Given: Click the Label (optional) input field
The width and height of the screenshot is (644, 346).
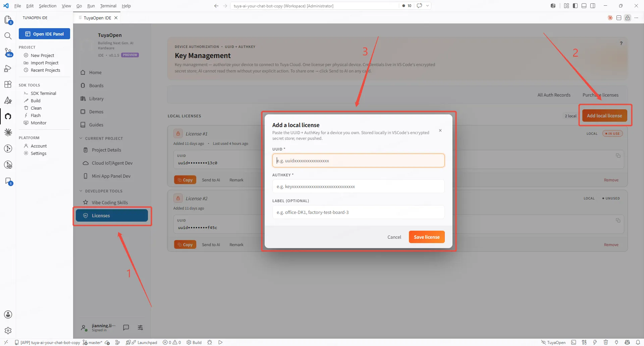Looking at the screenshot, I should tap(358, 212).
